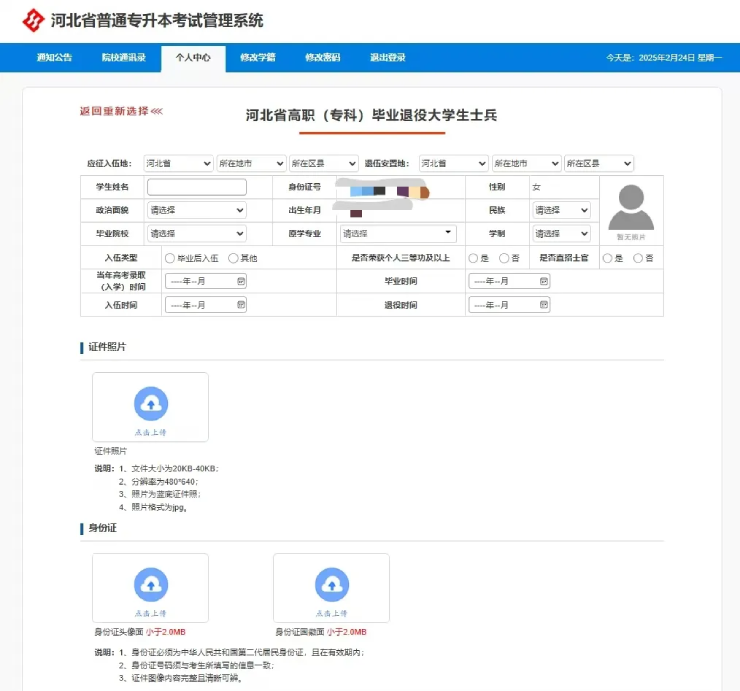Open the 学制 dropdown
This screenshot has width=740, height=691.
tap(561, 234)
